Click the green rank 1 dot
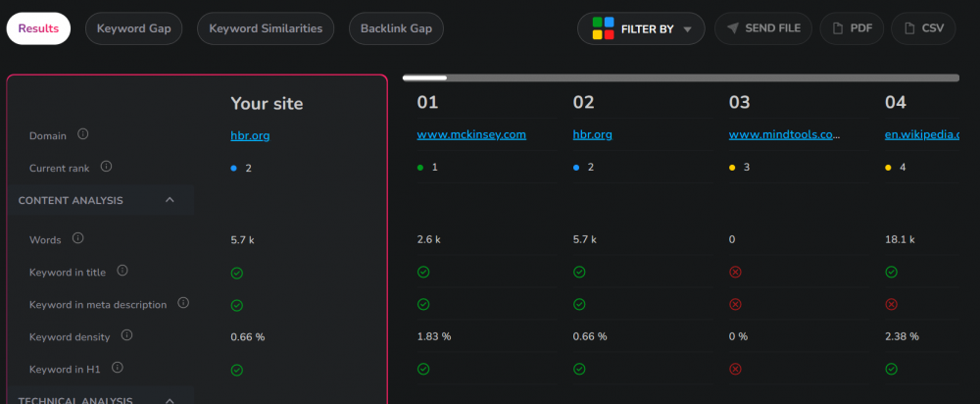 pos(420,168)
